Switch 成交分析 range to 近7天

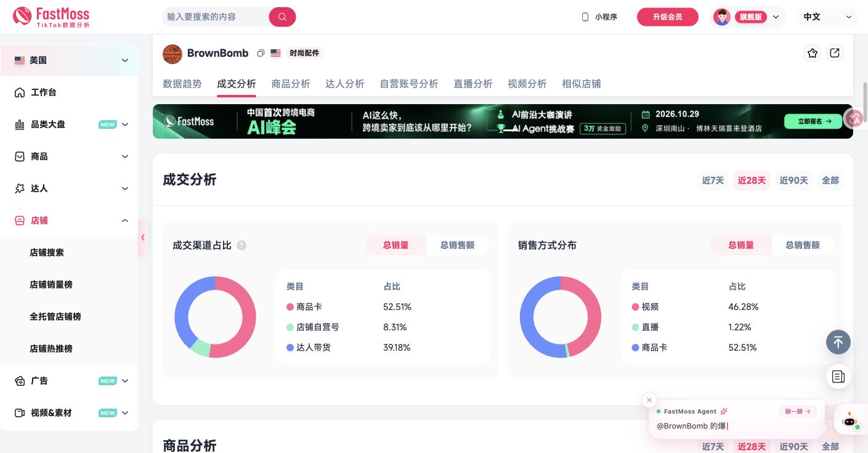click(x=713, y=181)
